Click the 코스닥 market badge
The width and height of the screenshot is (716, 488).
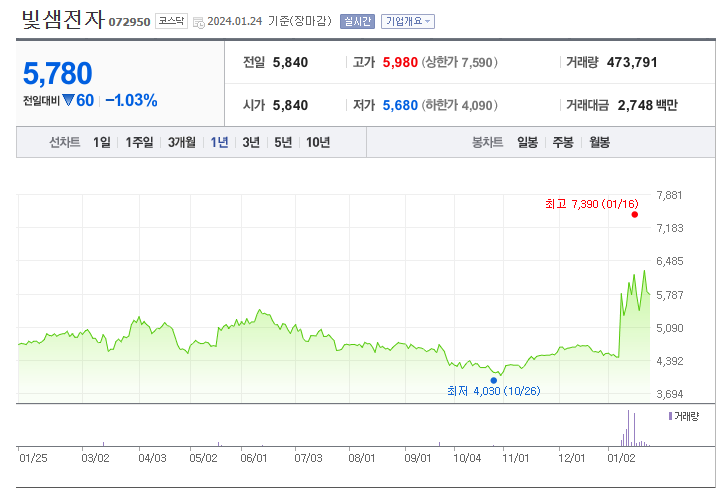click(171, 21)
